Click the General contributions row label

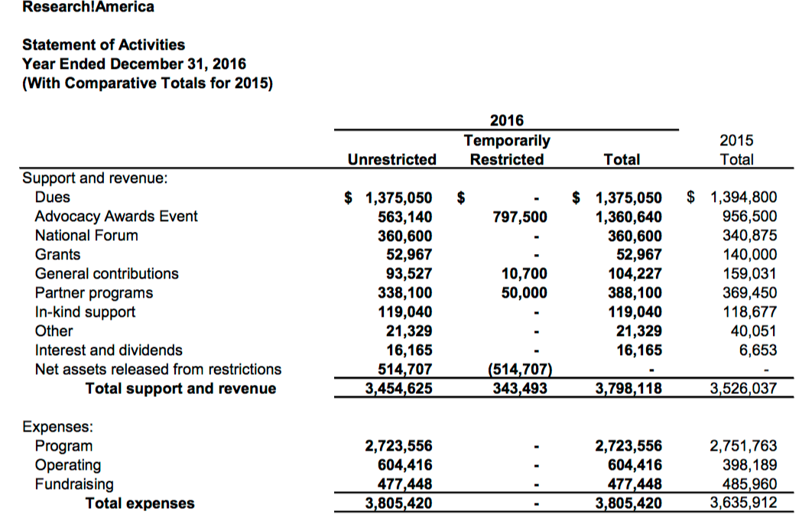pos(106,274)
